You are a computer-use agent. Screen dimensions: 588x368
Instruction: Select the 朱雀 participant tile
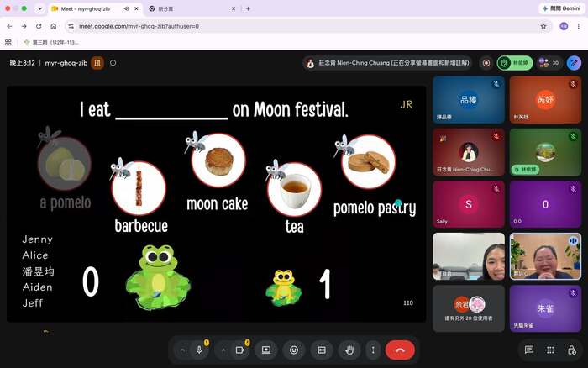(x=545, y=308)
